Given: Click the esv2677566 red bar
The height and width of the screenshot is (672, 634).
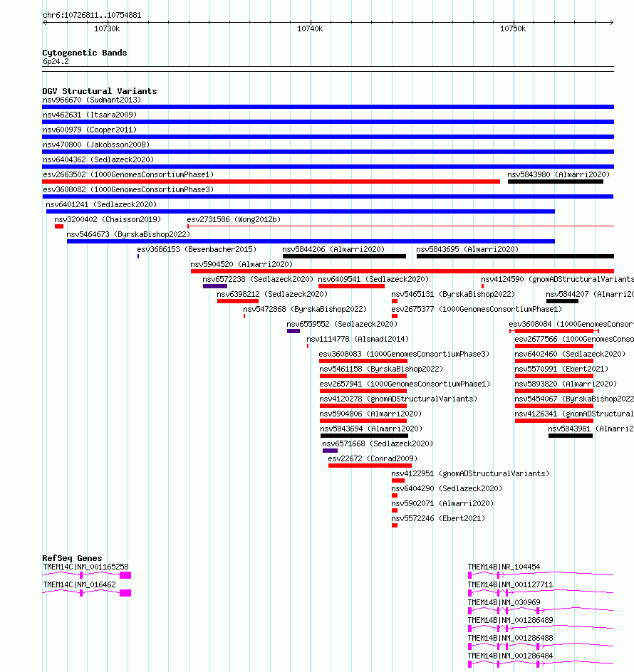Looking at the screenshot, I should pyautogui.click(x=554, y=346).
